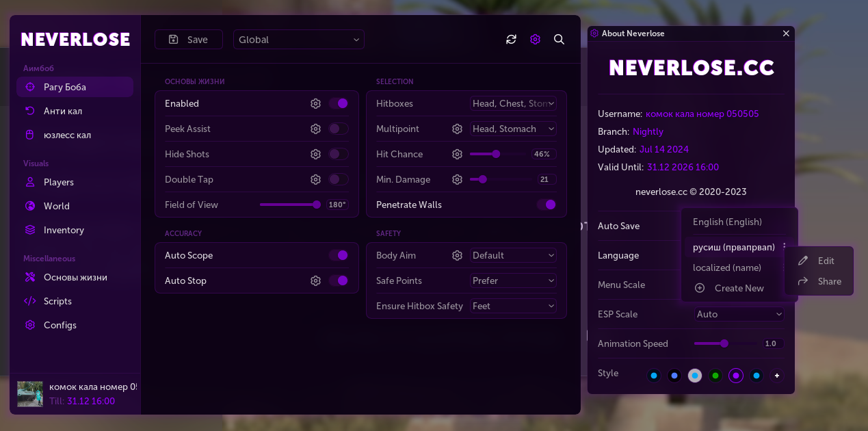Click the Configs gear icon in sidebar
The image size is (868, 431).
(x=30, y=325)
